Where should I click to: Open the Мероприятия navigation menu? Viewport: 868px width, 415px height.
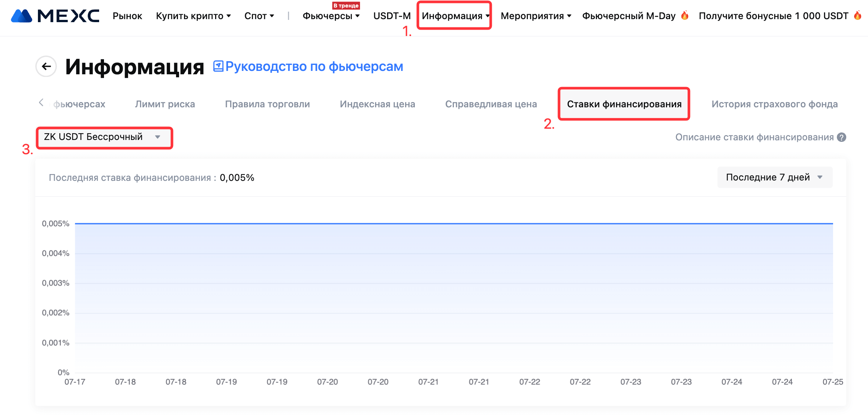pos(536,16)
